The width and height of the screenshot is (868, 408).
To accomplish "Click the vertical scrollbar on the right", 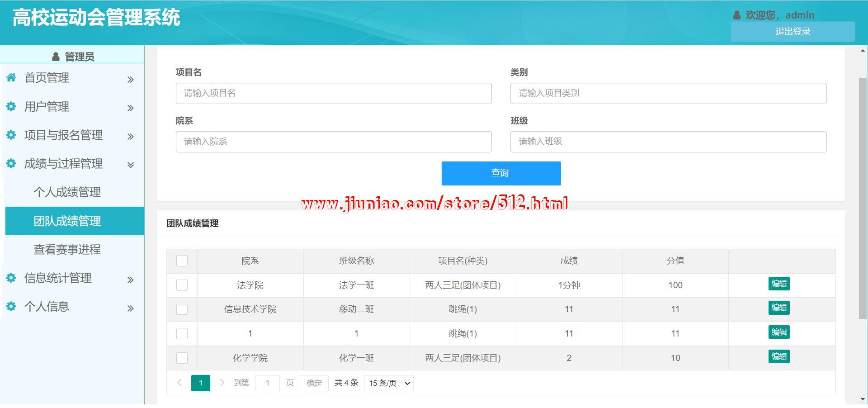I will click(863, 198).
